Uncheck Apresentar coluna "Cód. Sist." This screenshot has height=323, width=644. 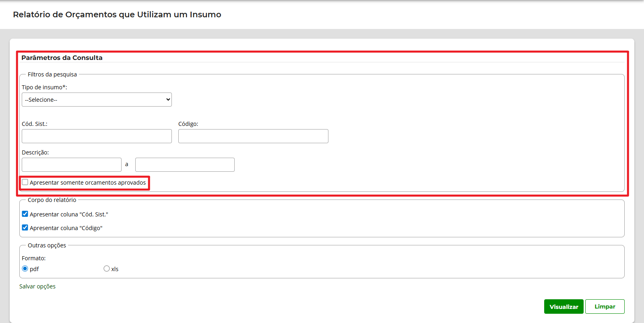pos(25,214)
